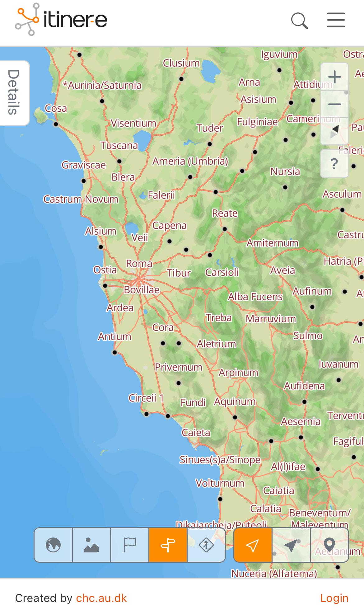Go to itiner-e home via logo
Viewport: 364px width, 610px height.
61,20
